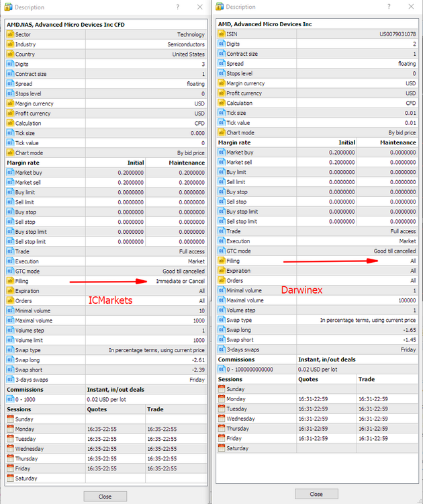This screenshot has height=504, width=423.
Task: Click the Close button in Darwinex window
Action: 316,494
